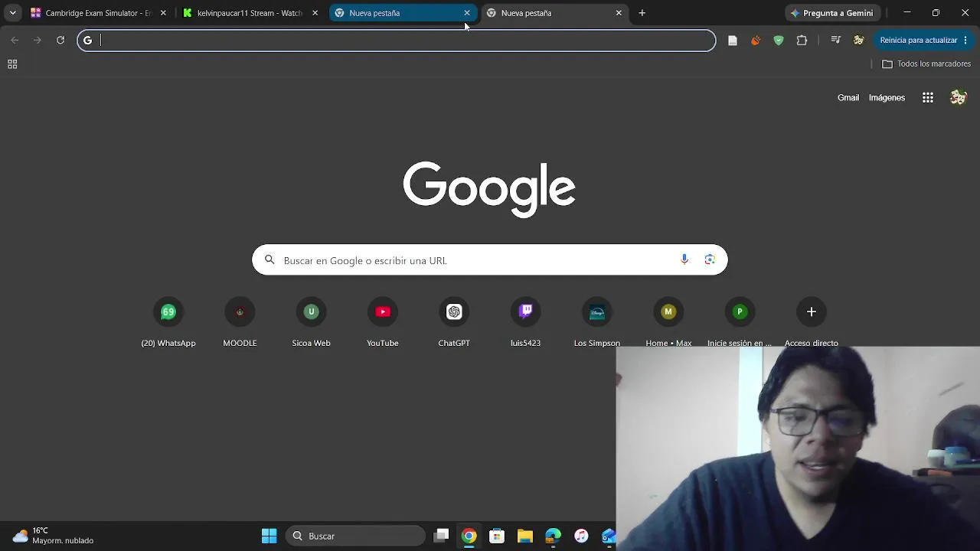Screen dimensions: 980x551
Task: Open the media controls icon
Action: 835,41
